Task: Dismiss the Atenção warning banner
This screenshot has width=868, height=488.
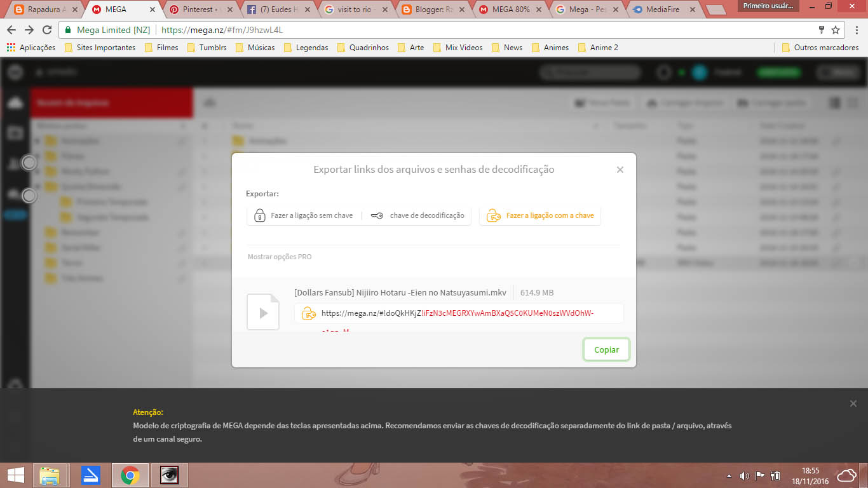Action: coord(853,403)
